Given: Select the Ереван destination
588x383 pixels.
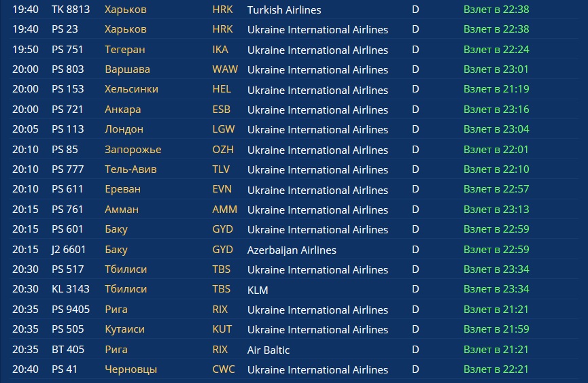Looking at the screenshot, I should [123, 189].
